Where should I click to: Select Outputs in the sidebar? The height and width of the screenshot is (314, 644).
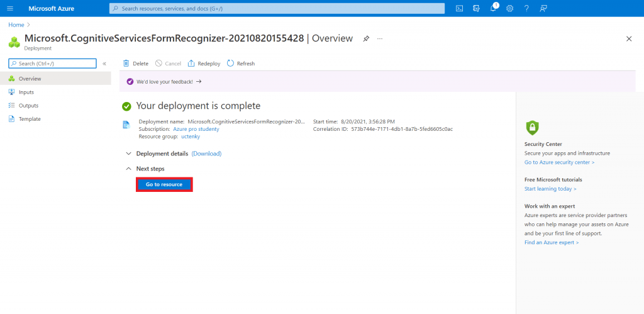coord(28,106)
